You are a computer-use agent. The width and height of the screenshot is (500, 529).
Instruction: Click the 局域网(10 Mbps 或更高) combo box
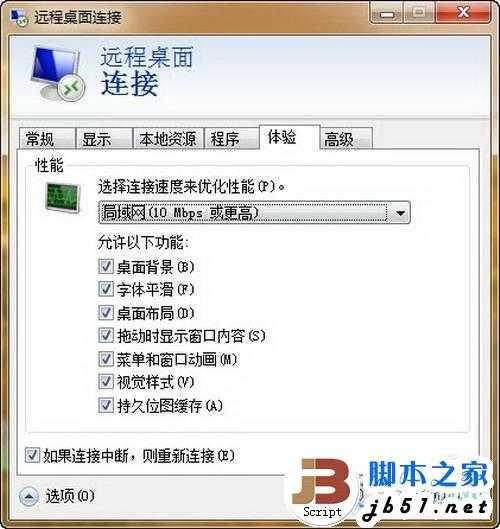[x=254, y=213]
